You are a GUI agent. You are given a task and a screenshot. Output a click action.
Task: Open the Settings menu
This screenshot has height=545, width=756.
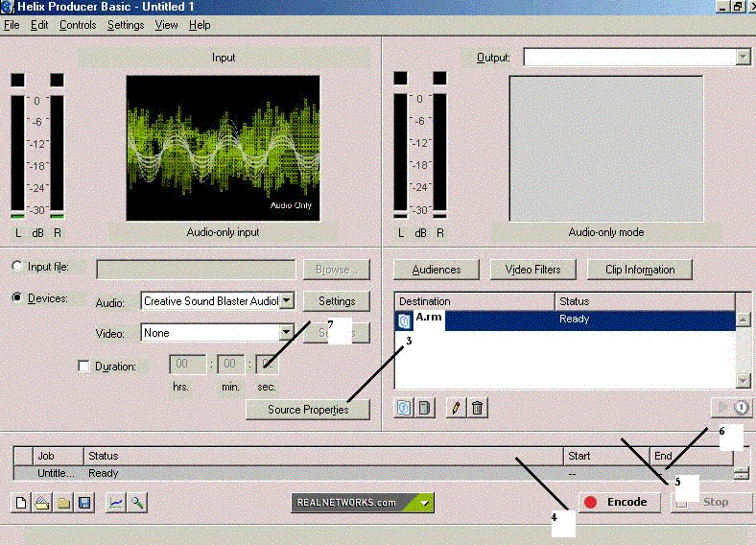(x=126, y=25)
